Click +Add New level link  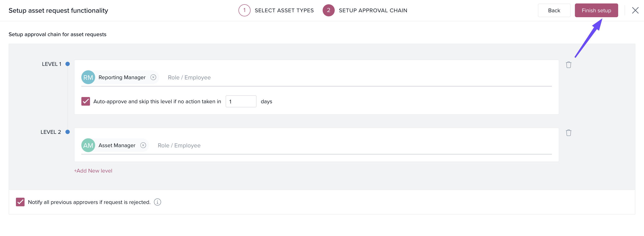pos(93,171)
